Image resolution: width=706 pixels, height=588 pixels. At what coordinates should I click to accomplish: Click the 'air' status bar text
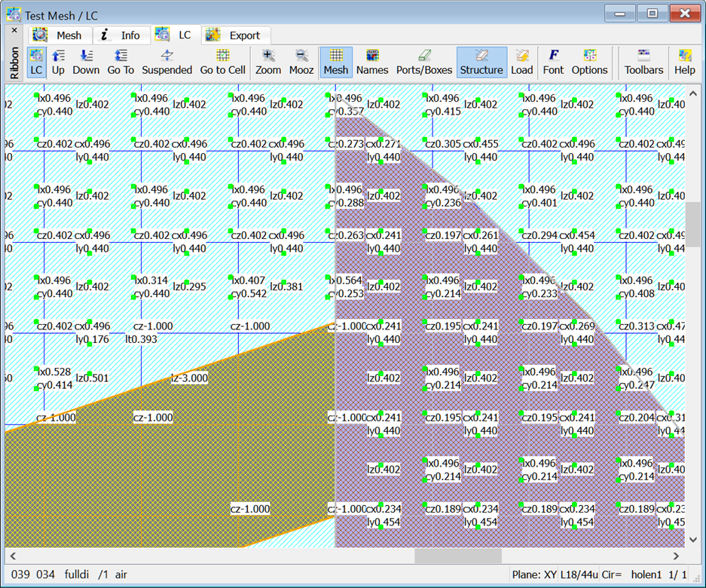pos(121,574)
